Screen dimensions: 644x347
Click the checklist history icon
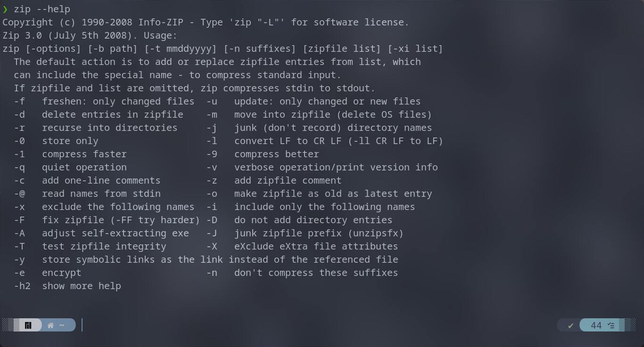pos(611,325)
